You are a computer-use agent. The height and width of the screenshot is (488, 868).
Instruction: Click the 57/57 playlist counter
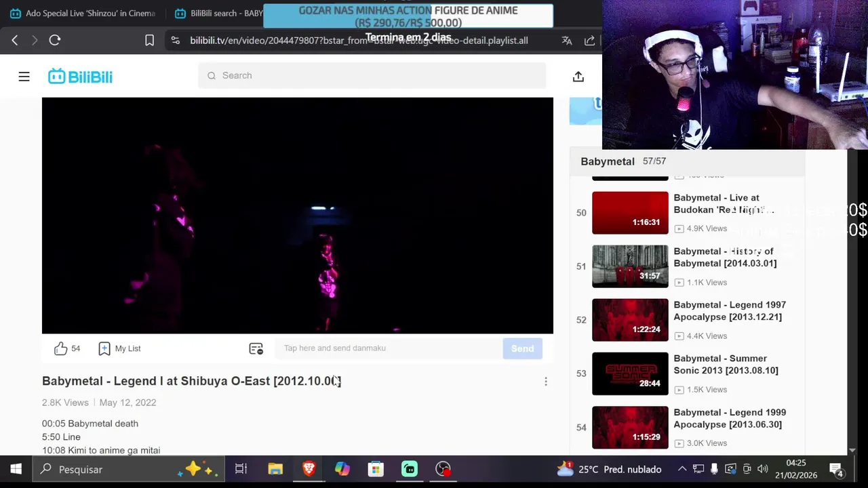tap(654, 161)
